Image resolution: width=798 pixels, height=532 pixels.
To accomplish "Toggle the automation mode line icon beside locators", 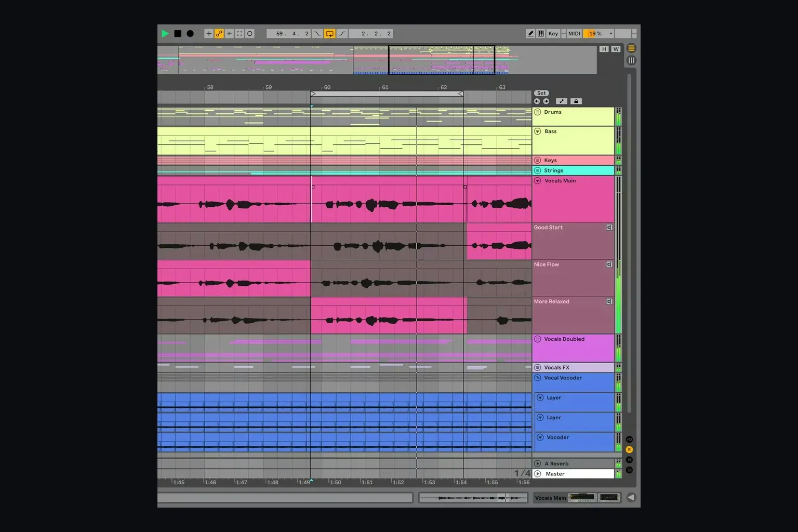I will tap(562, 101).
